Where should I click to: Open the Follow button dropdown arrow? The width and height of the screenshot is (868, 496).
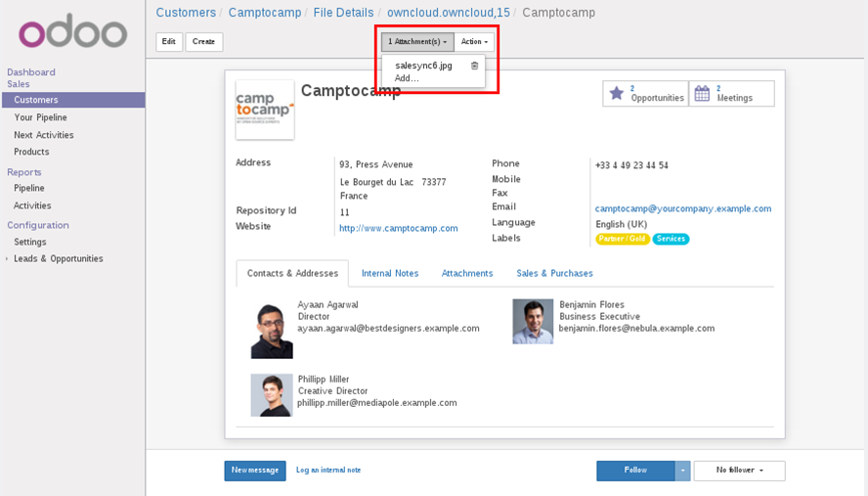point(682,471)
